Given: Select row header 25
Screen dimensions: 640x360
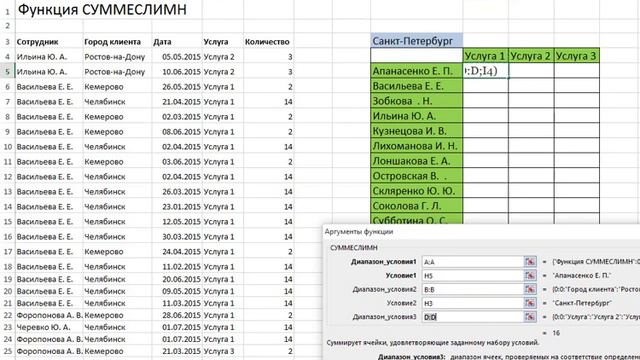Looking at the screenshot, I should pos(7,351).
